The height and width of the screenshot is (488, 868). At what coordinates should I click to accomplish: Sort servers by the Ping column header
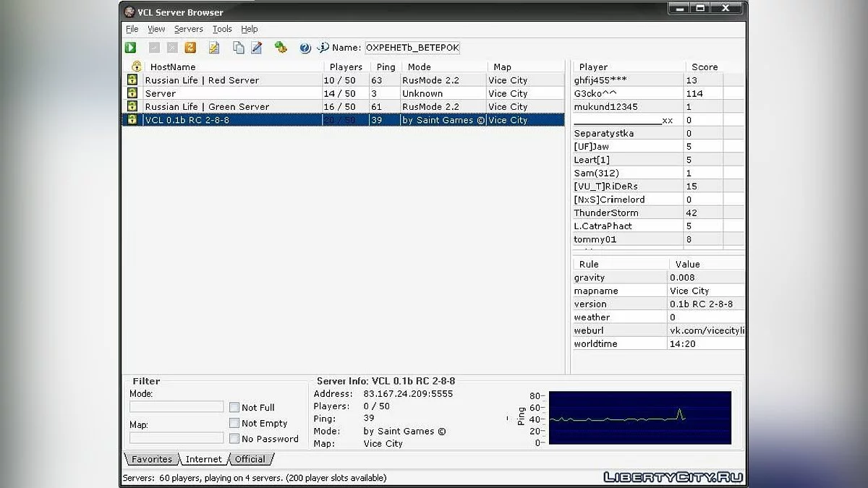[386, 67]
